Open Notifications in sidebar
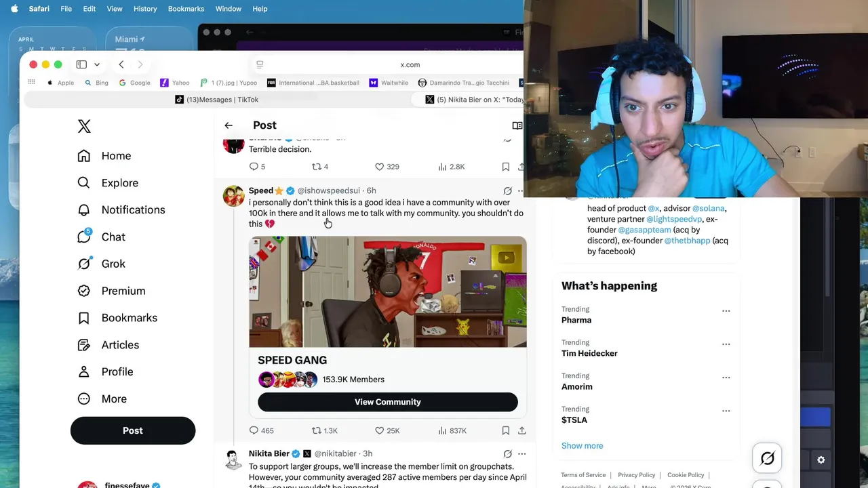Image resolution: width=868 pixels, height=488 pixels. click(121, 210)
